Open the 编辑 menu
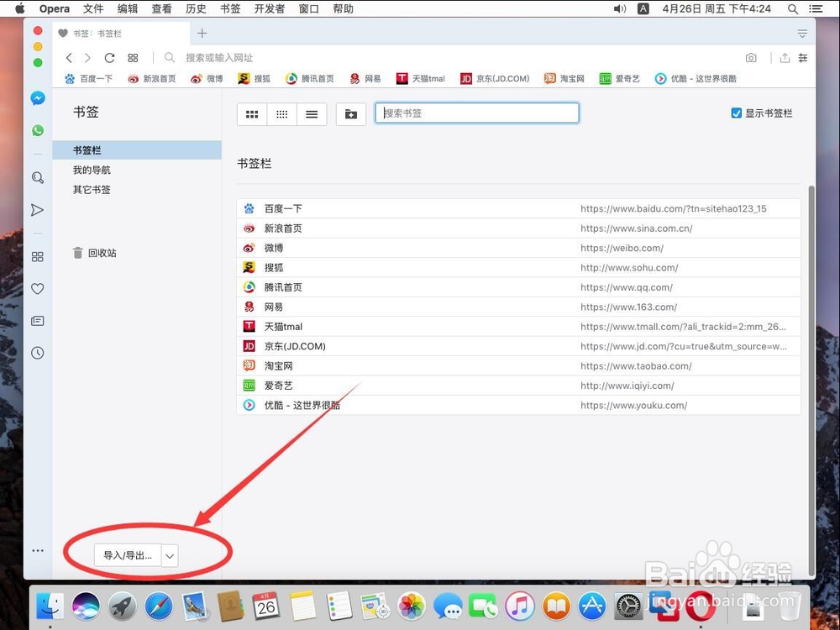Image resolution: width=840 pixels, height=630 pixels. click(128, 8)
